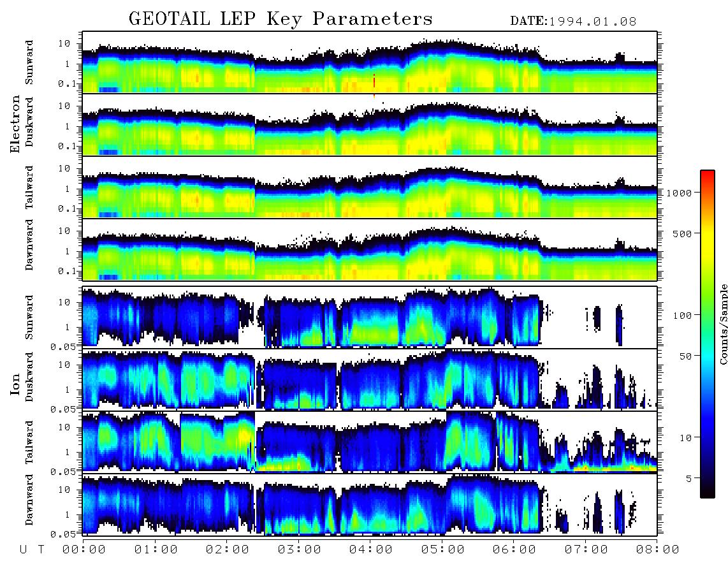The width and height of the screenshot is (728, 561).
Task: Click the "Counts/Sample" colorbar title
Action: point(723,324)
